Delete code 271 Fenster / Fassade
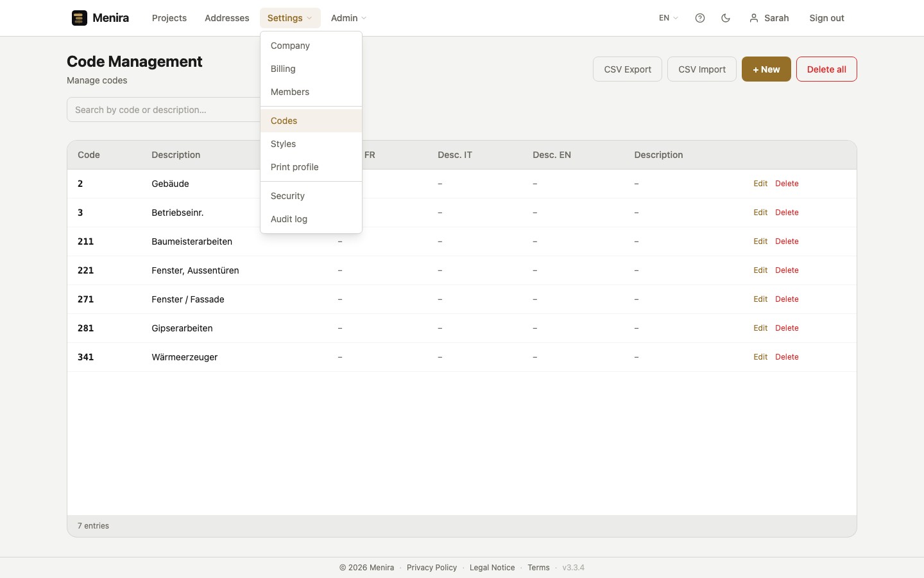This screenshot has height=578, width=924. point(787,299)
